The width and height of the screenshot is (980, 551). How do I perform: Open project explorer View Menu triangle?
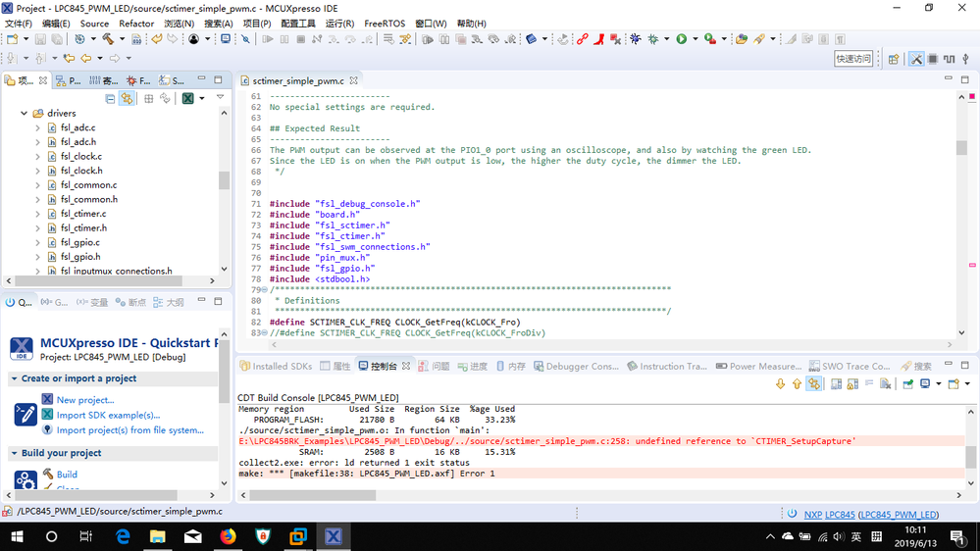(x=220, y=97)
